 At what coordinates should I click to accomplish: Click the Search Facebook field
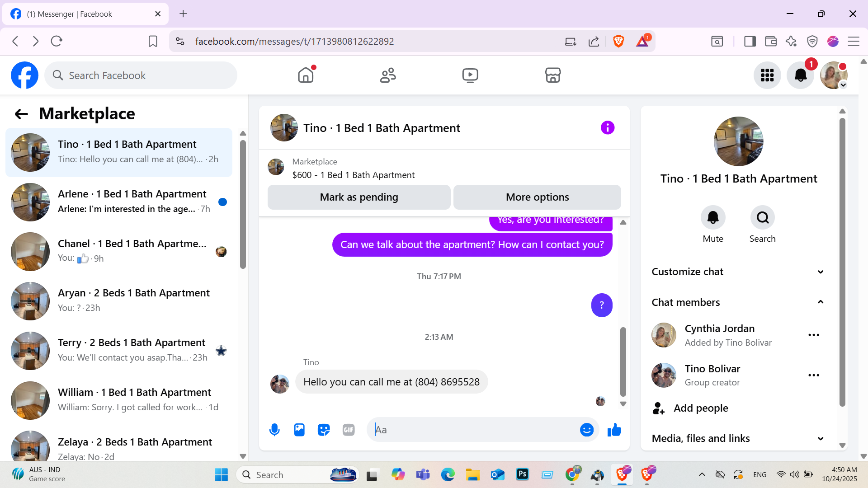(x=141, y=75)
